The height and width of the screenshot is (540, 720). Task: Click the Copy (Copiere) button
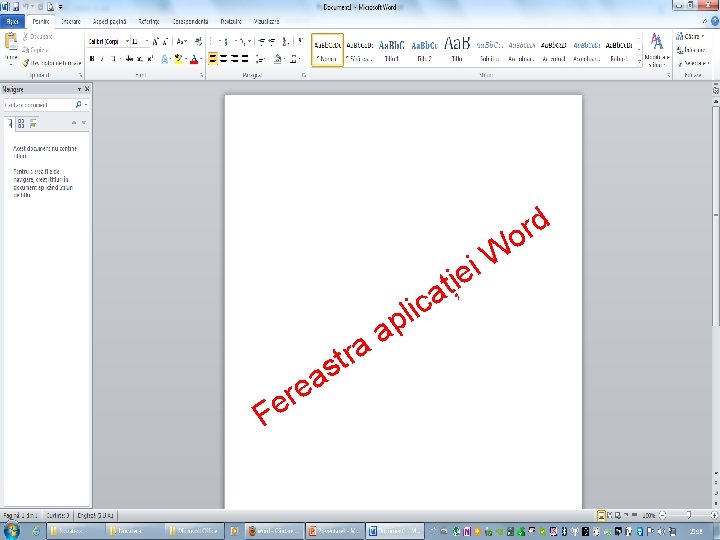point(35,50)
